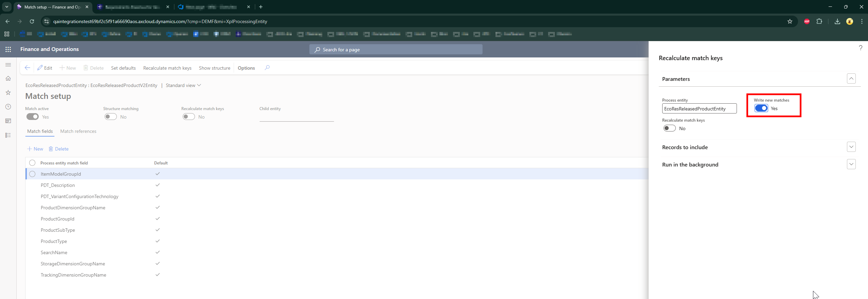Screen dimensions: 868x299
Task: Select the Match fields tab
Action: 40,131
